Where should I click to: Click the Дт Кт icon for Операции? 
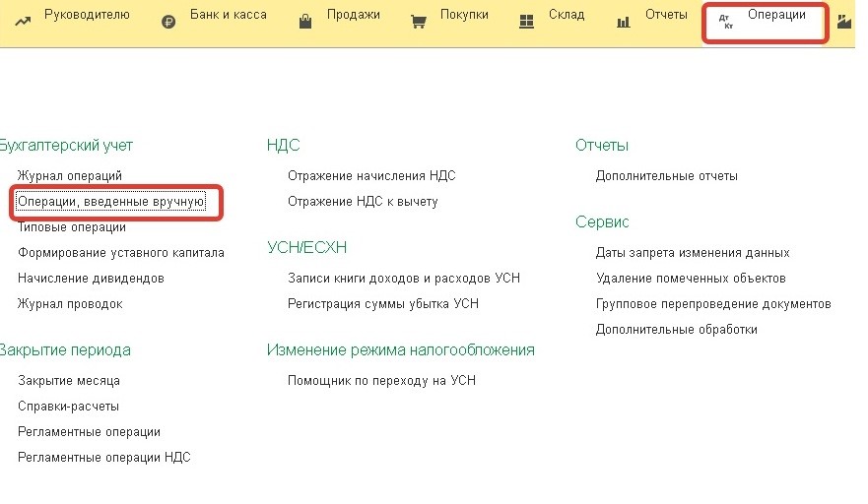point(726,22)
